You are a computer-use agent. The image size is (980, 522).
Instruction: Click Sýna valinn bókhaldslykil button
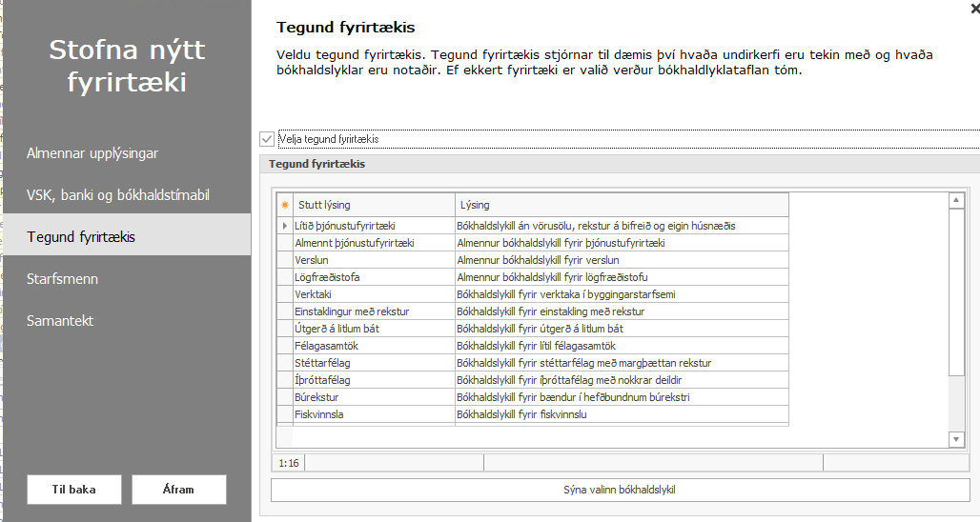click(x=620, y=490)
